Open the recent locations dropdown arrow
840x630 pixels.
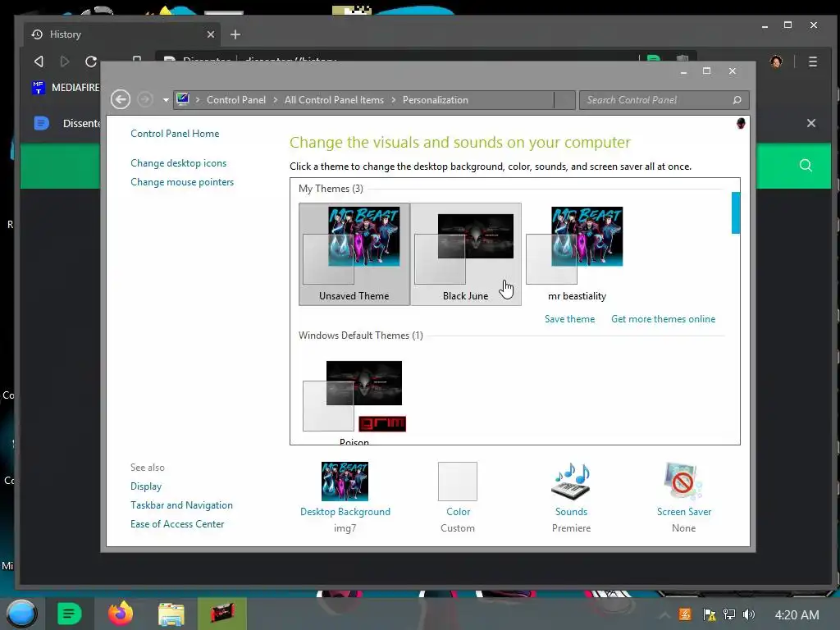[166, 100]
